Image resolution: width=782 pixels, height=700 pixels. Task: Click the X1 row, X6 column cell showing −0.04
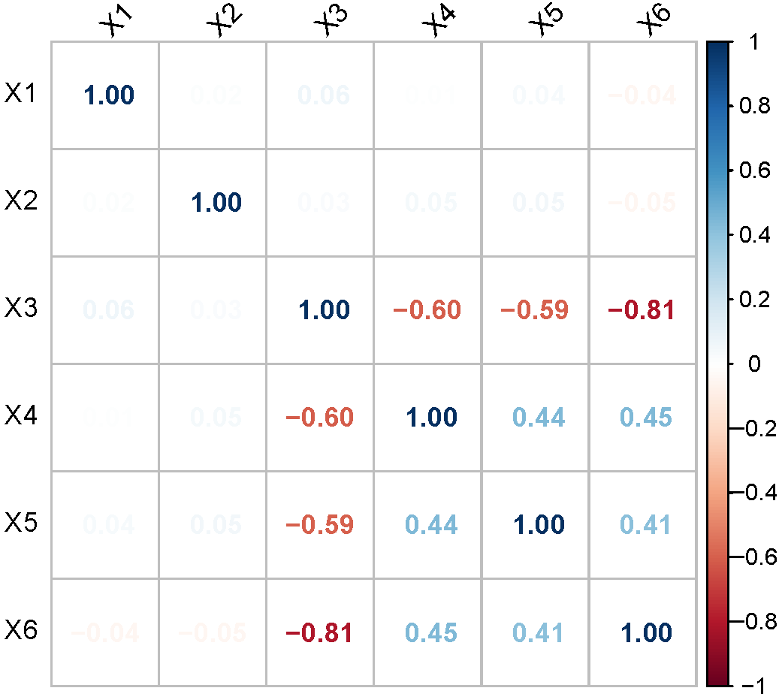coord(642,95)
